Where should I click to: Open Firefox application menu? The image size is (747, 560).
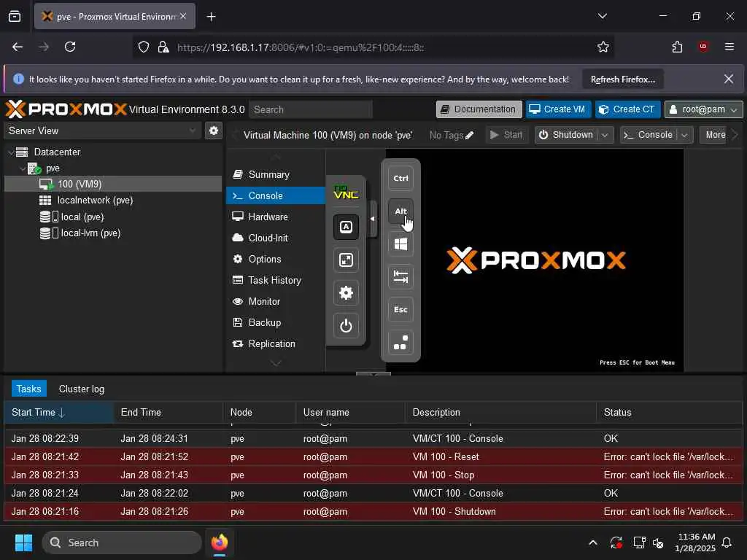click(729, 47)
